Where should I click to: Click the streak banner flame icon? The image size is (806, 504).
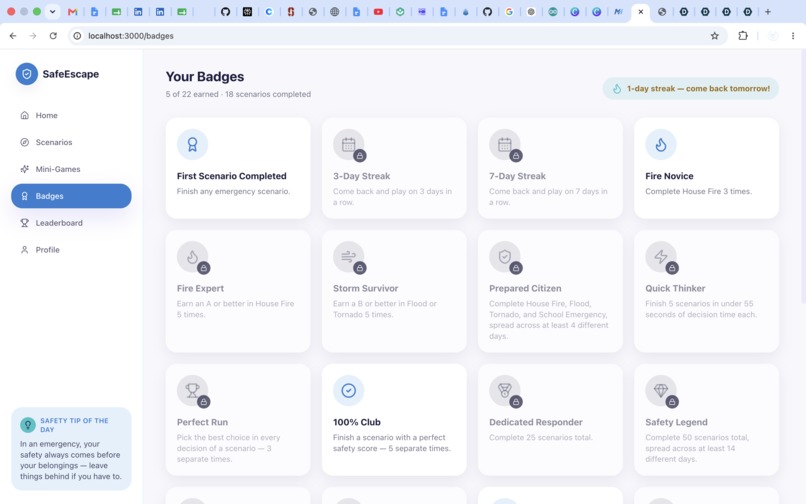(x=616, y=88)
